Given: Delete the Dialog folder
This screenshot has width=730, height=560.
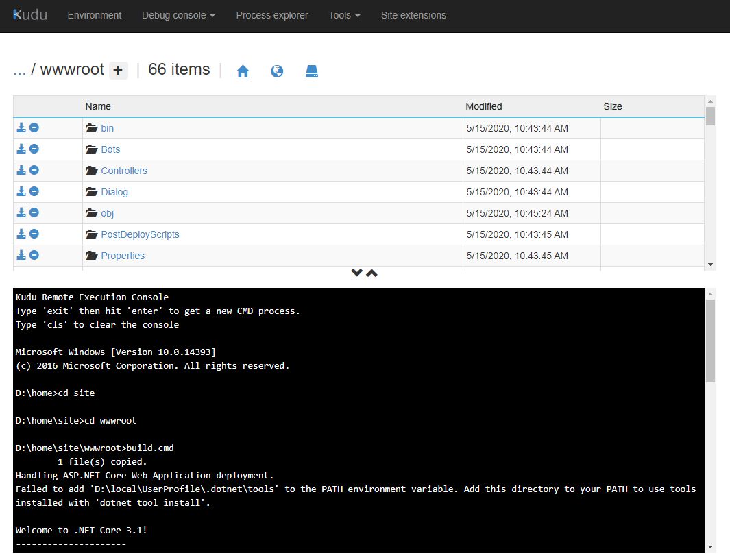Looking at the screenshot, I should click(x=34, y=191).
